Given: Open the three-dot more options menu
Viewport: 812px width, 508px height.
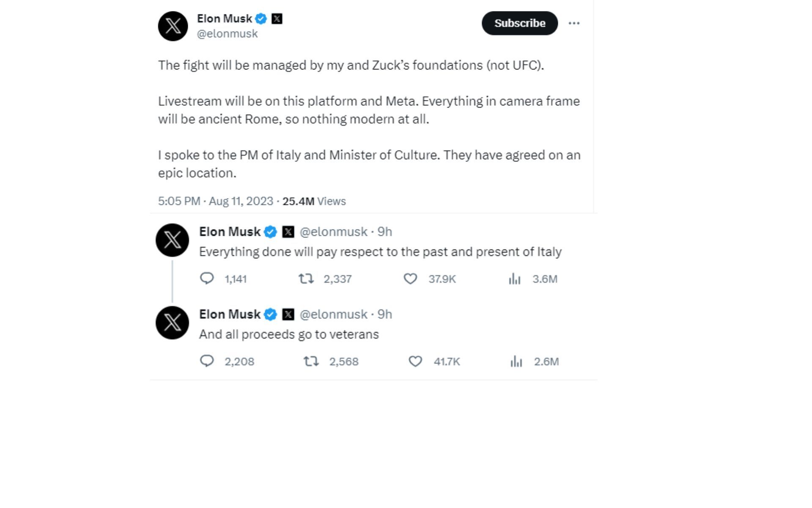Looking at the screenshot, I should pyautogui.click(x=574, y=23).
